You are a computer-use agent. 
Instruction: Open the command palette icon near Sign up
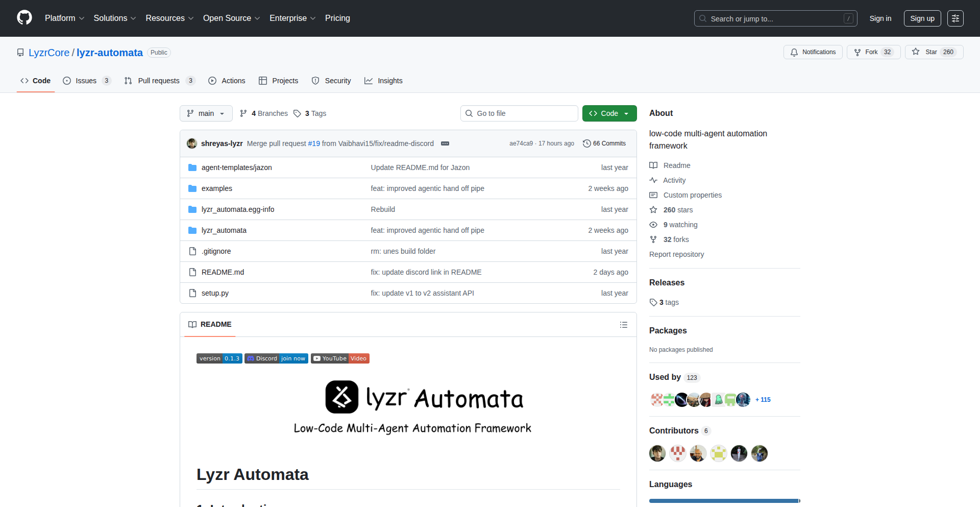955,18
